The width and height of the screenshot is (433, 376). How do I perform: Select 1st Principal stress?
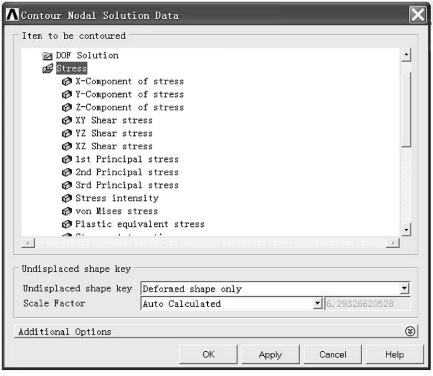tap(127, 160)
